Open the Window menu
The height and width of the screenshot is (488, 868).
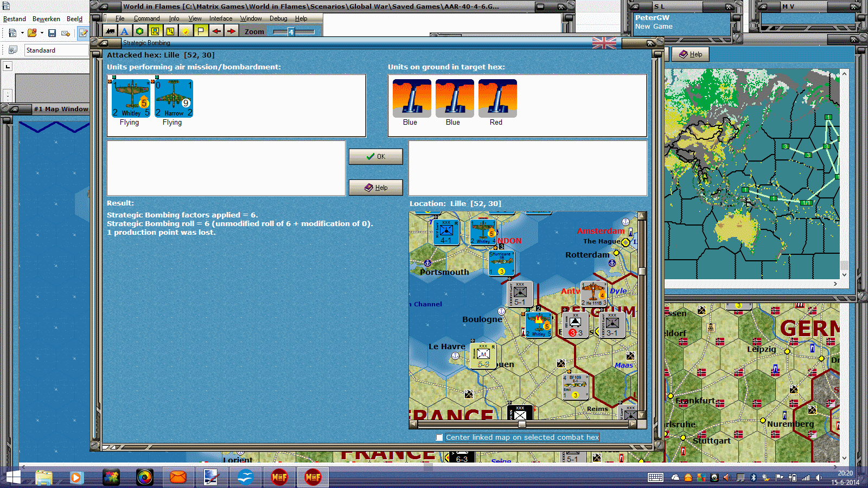pyautogui.click(x=251, y=18)
